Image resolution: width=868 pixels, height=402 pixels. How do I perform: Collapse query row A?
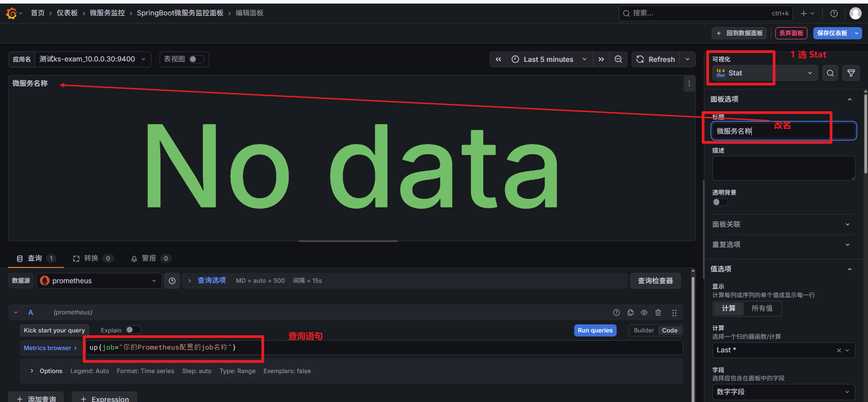coord(16,313)
